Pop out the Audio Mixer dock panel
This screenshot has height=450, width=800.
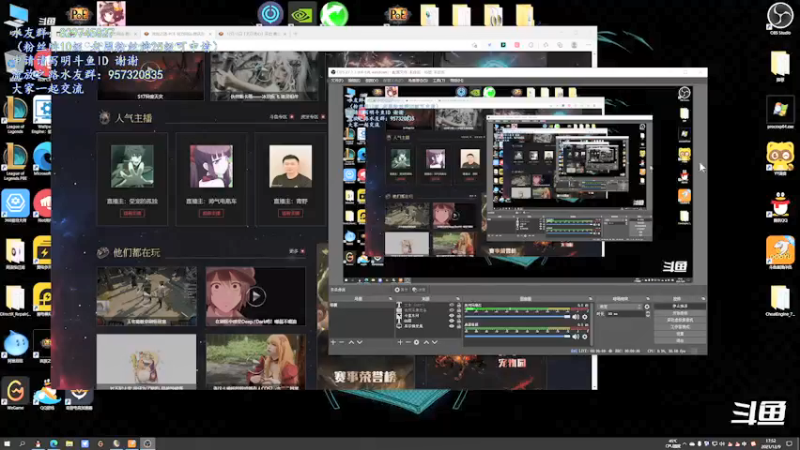coord(590,298)
